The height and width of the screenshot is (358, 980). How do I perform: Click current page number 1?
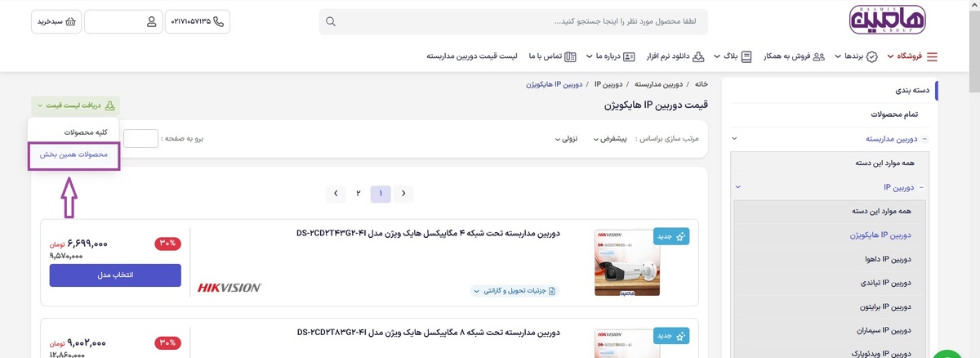(381, 194)
